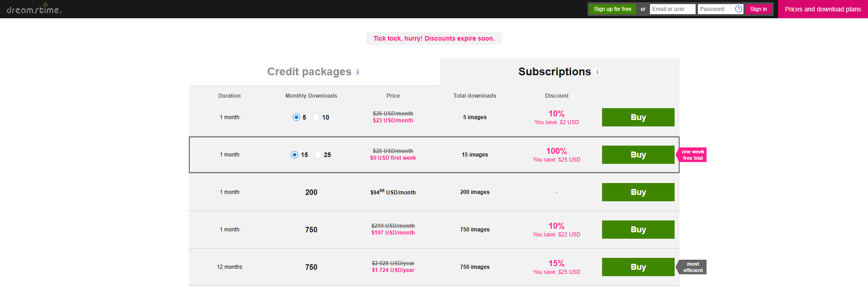Click the discounts expire soon banner
This screenshot has width=868, height=288.
click(x=434, y=38)
